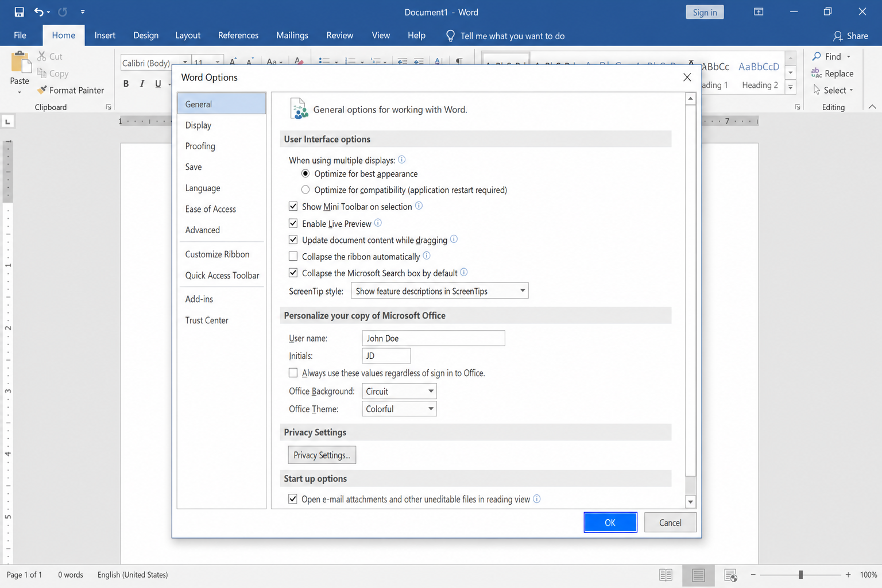This screenshot has height=588, width=882.
Task: Toggle Update document content while dragging
Action: tap(293, 239)
